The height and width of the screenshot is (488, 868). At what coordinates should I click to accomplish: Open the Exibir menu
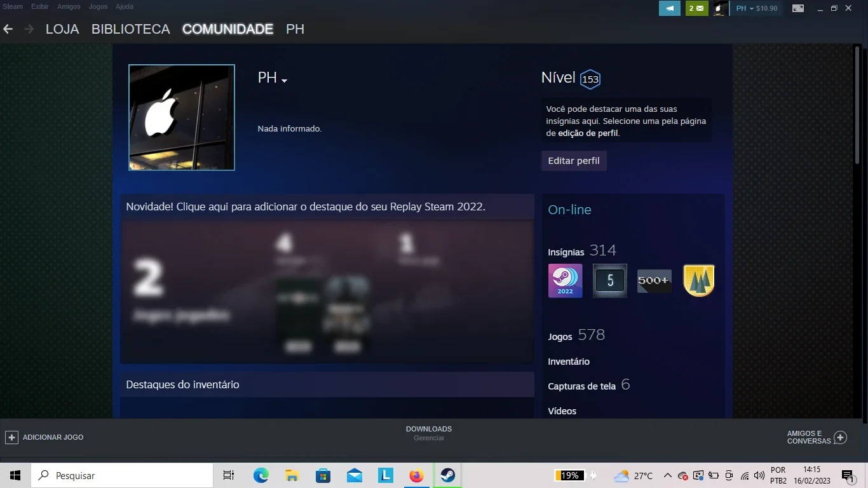click(x=40, y=6)
